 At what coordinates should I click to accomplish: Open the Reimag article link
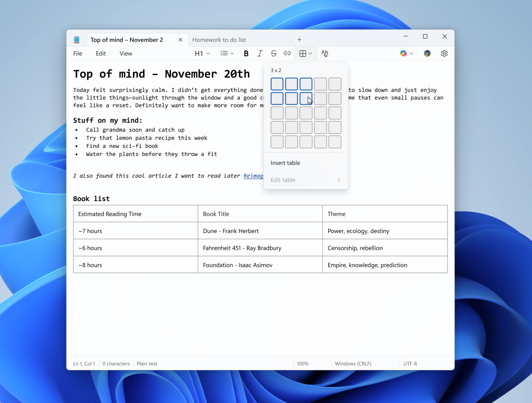pyautogui.click(x=253, y=176)
